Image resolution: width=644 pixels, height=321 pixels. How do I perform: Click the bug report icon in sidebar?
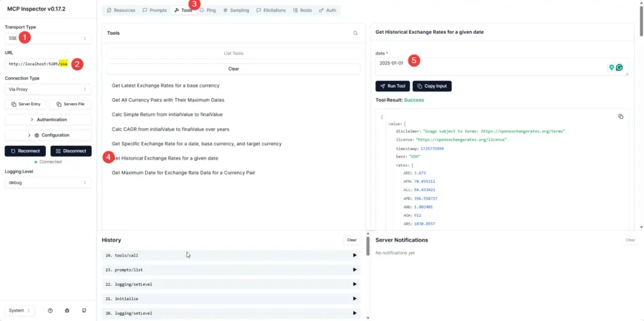67,310
